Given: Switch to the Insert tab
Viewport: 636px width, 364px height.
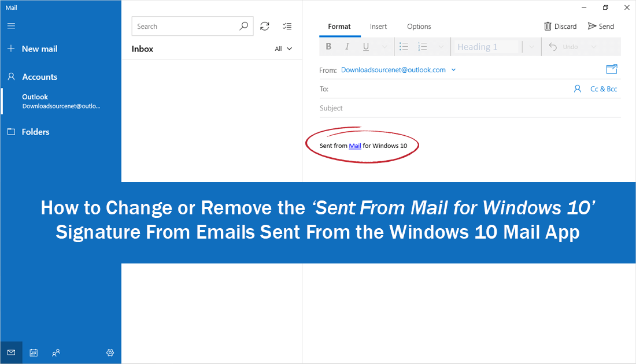Looking at the screenshot, I should pyautogui.click(x=379, y=27).
